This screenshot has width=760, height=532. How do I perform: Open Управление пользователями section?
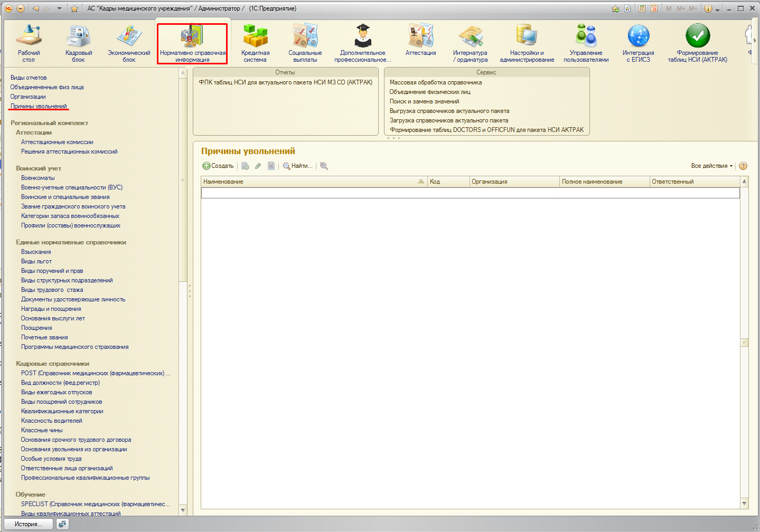tap(586, 42)
